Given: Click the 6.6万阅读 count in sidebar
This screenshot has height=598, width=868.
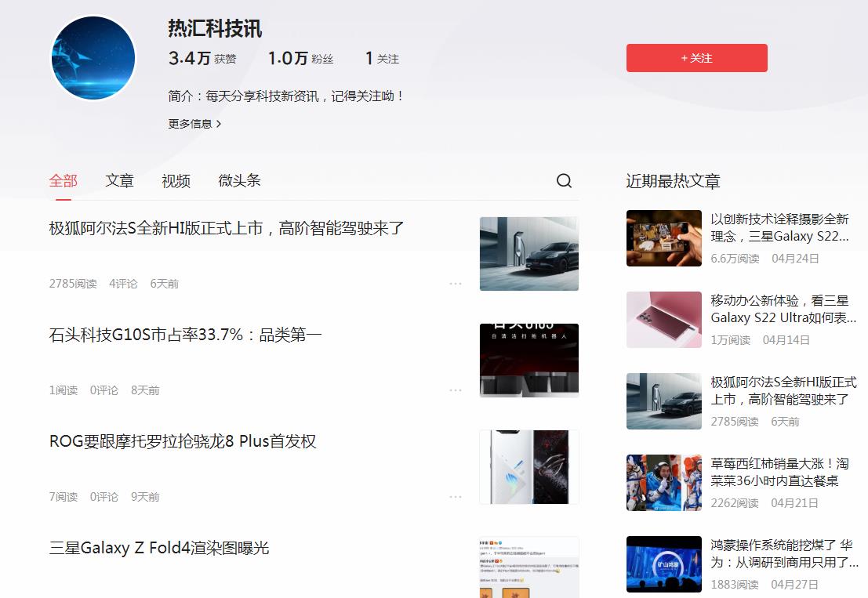Looking at the screenshot, I should point(735,259).
